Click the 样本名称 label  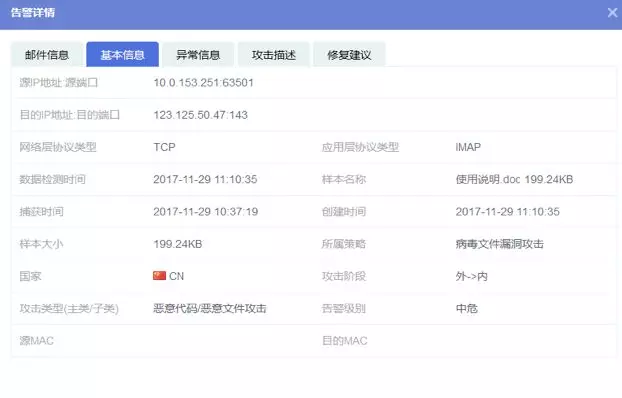pos(344,179)
